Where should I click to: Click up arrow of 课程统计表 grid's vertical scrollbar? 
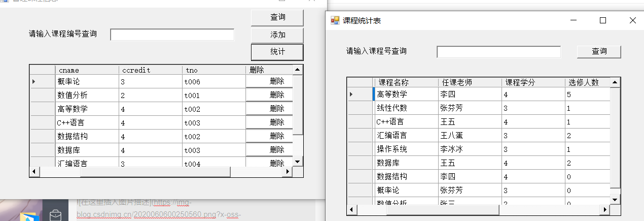click(615, 82)
